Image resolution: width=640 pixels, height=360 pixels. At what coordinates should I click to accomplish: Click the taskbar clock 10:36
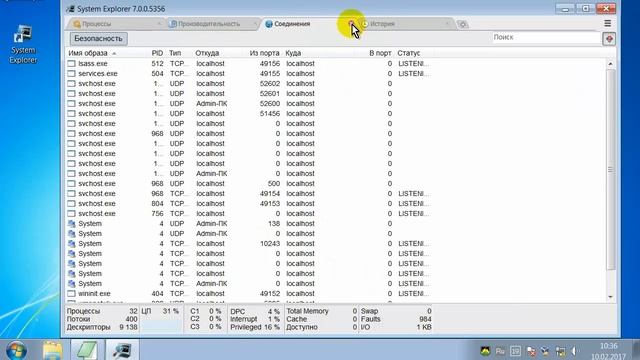click(x=609, y=346)
